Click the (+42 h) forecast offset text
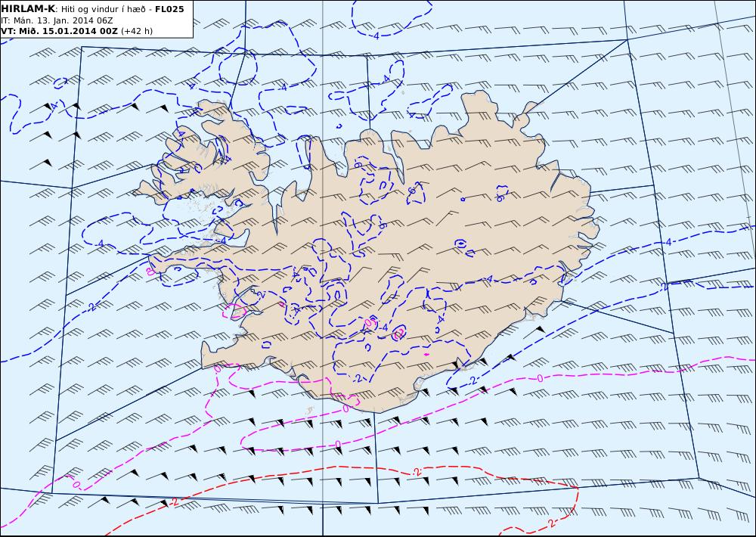 (136, 31)
